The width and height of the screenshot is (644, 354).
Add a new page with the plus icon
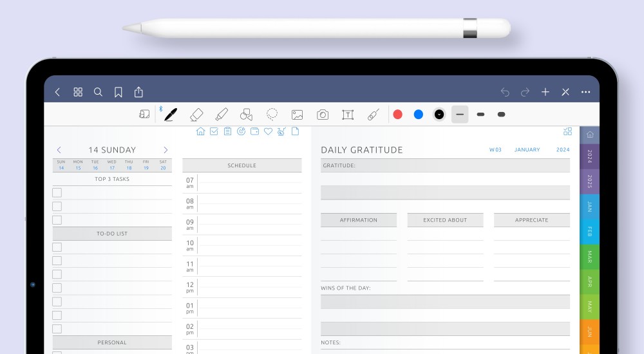point(545,92)
